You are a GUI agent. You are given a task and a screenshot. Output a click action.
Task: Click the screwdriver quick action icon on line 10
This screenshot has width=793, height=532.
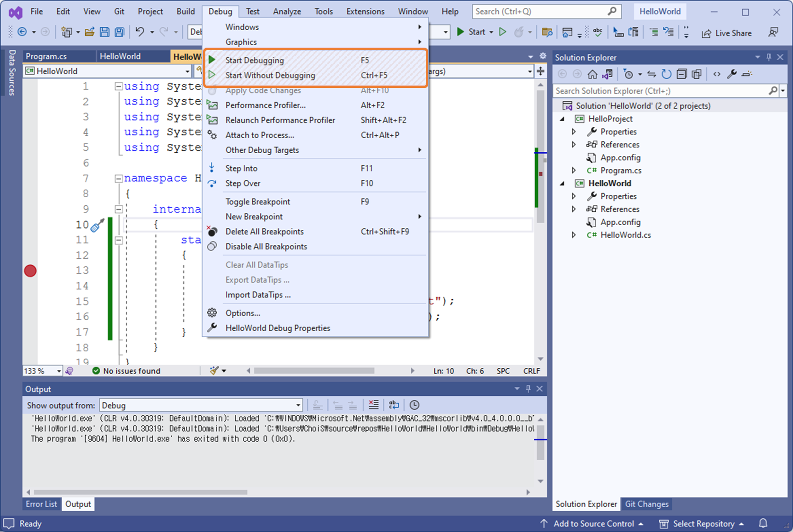coord(97,225)
